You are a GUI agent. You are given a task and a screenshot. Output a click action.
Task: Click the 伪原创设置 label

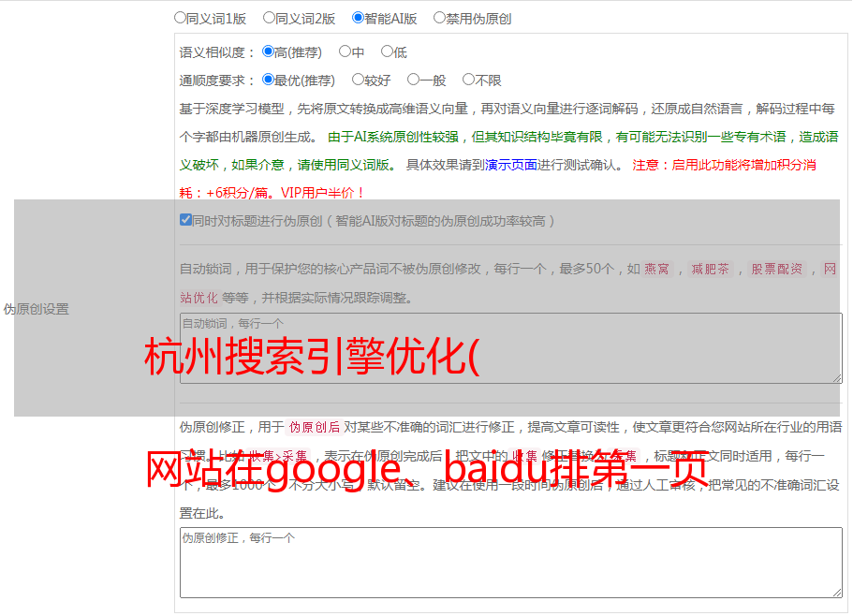tap(37, 309)
